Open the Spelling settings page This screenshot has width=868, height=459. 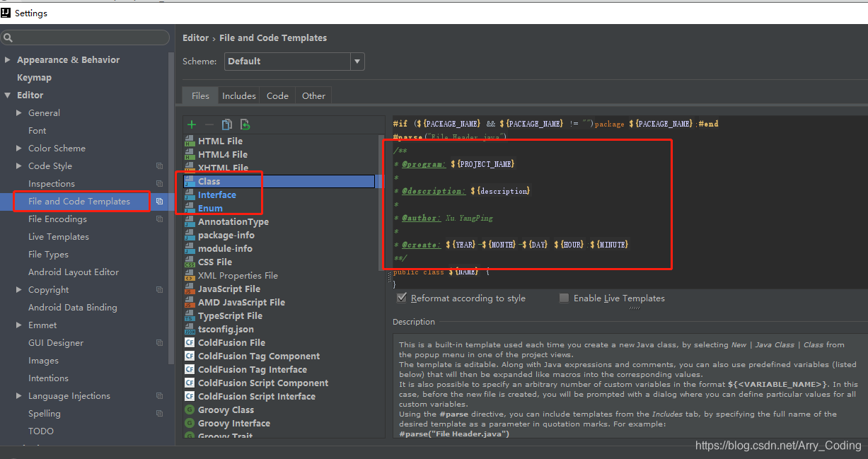click(x=45, y=414)
